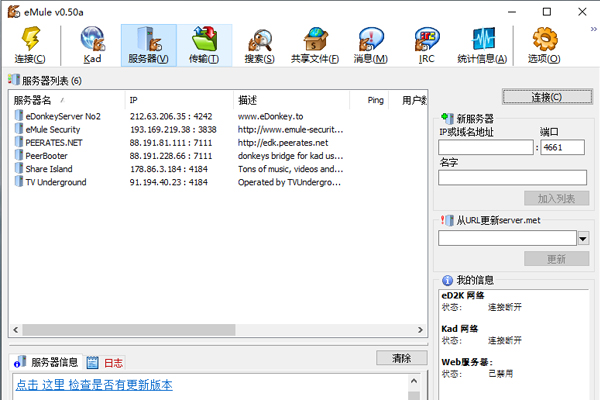
Task: Click the Kad network (Kad 网络) heading
Action: 460,329
